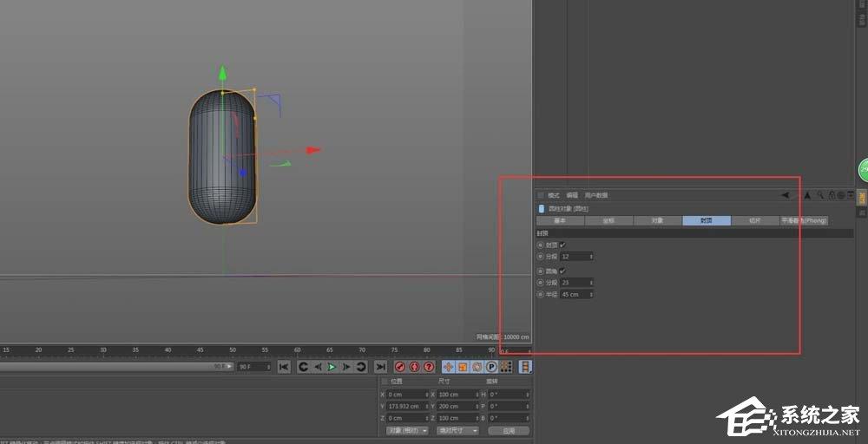Click the go to start of timeline button

click(x=284, y=367)
